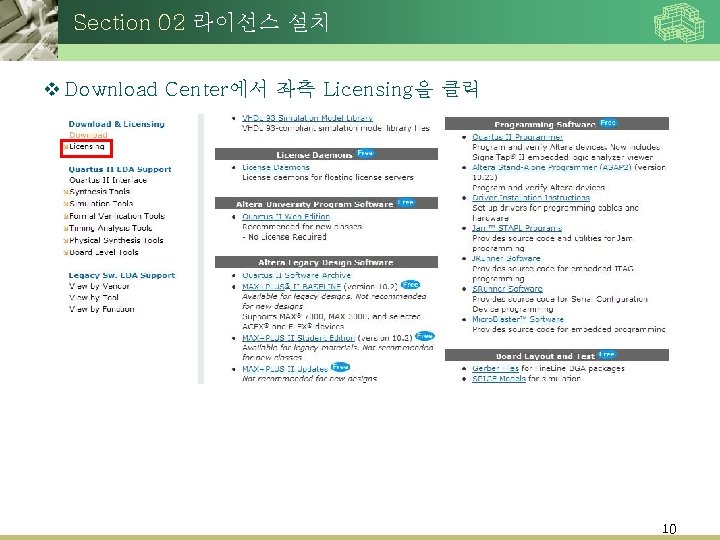
Task: Expand Synthesis Tools arrow in sidebar
Action: (66, 192)
